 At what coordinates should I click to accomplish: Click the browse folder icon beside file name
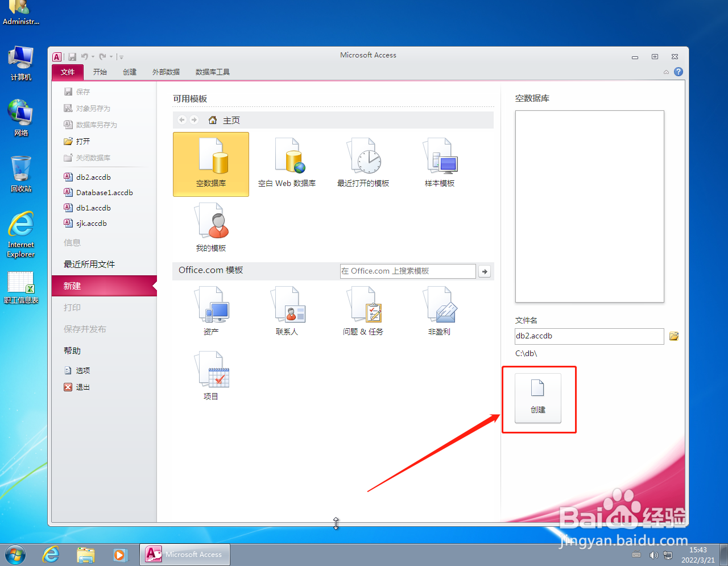click(x=674, y=336)
